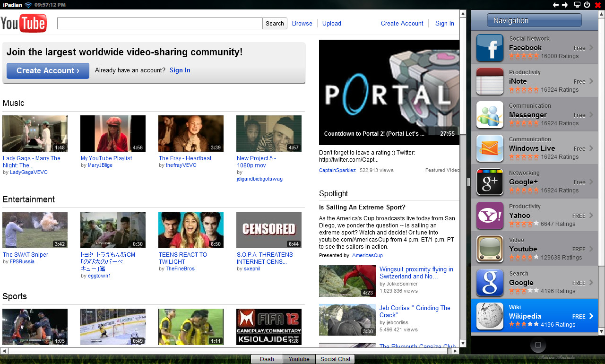The image size is (605, 364).
Task: Play the CENSORED S.O.P.A. thumbnail
Action: coord(269,230)
